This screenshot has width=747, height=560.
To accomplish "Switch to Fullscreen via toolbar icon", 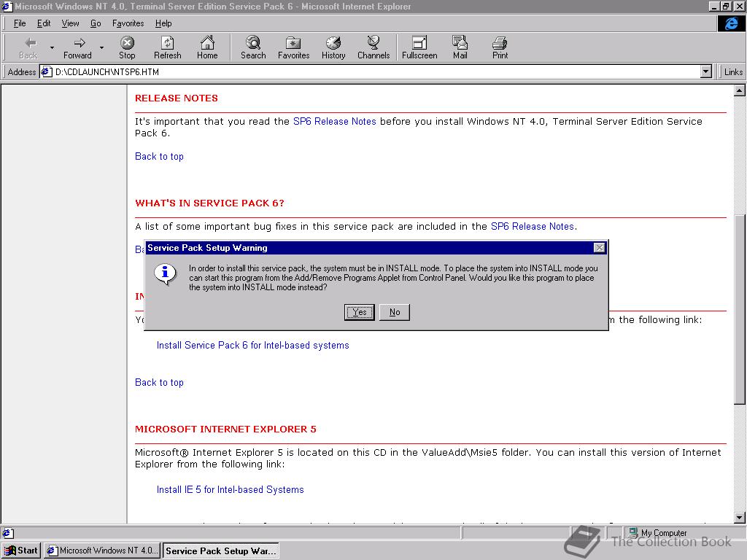I will click(419, 43).
